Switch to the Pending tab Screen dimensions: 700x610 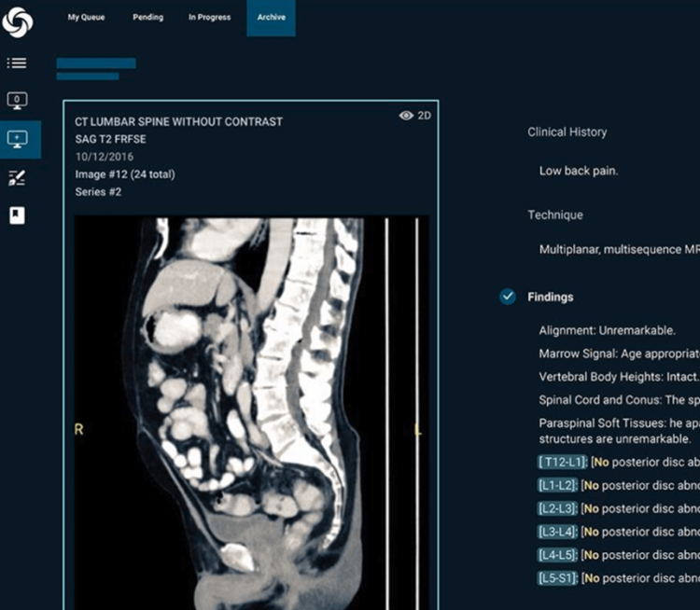click(147, 17)
